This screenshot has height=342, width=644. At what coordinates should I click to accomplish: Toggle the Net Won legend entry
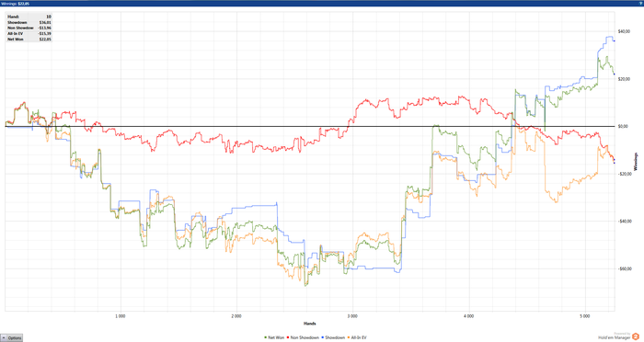[274, 337]
